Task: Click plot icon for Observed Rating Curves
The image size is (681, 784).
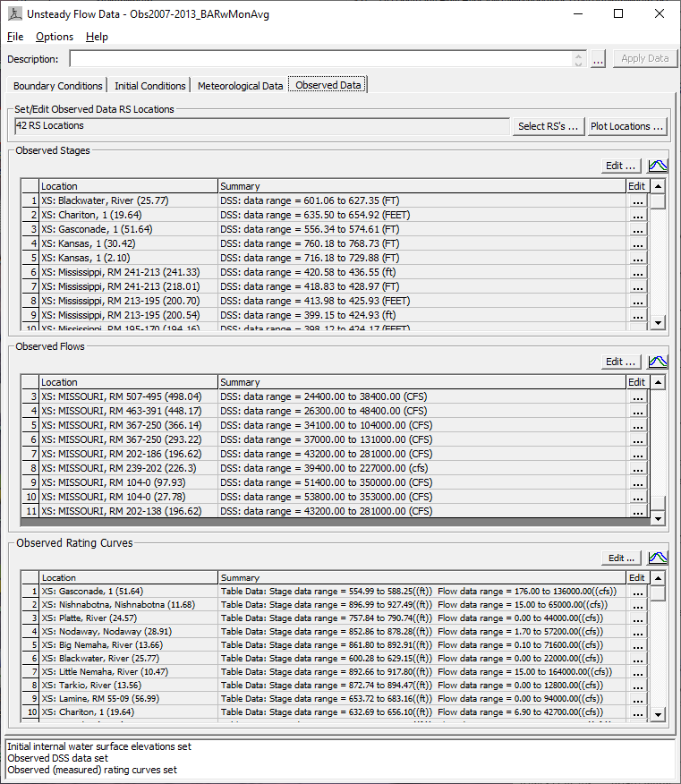Action: (658, 558)
